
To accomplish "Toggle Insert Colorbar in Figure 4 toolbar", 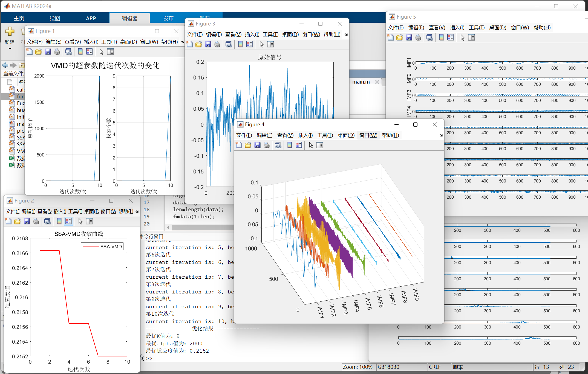I will (x=290, y=145).
